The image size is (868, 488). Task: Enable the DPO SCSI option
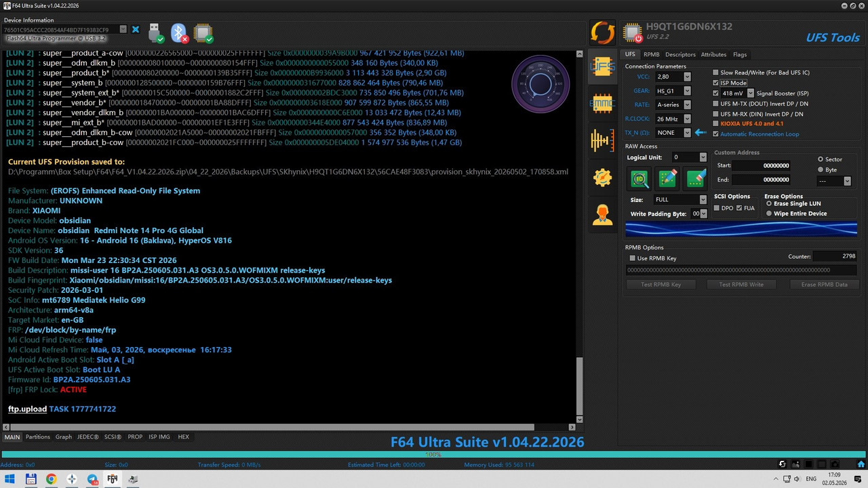[717, 208]
